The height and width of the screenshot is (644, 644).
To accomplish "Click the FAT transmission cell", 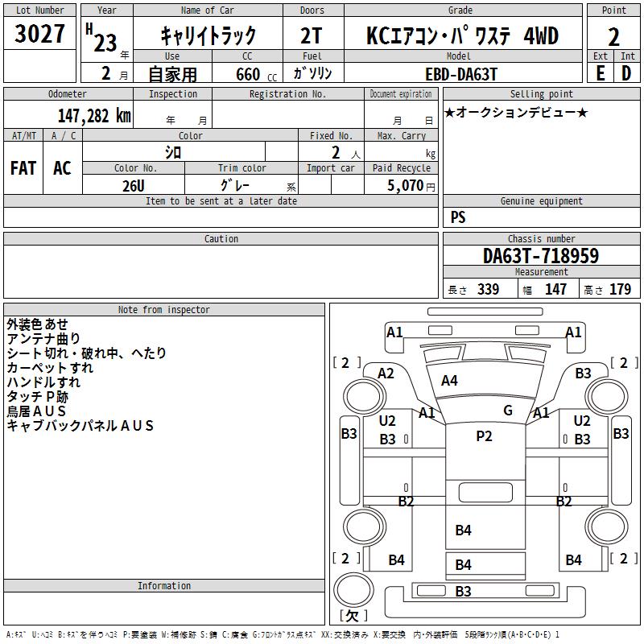I will [x=23, y=168].
